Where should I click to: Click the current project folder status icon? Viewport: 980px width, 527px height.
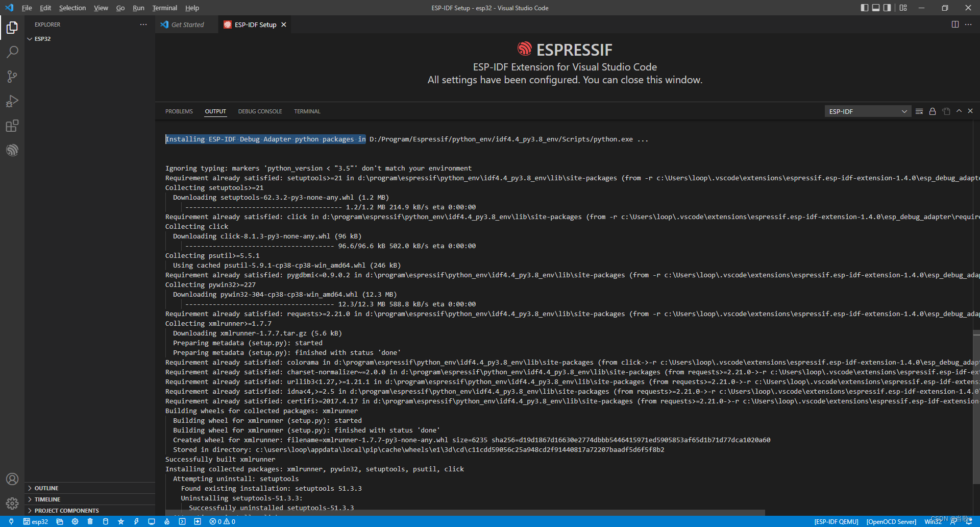[x=60, y=521]
